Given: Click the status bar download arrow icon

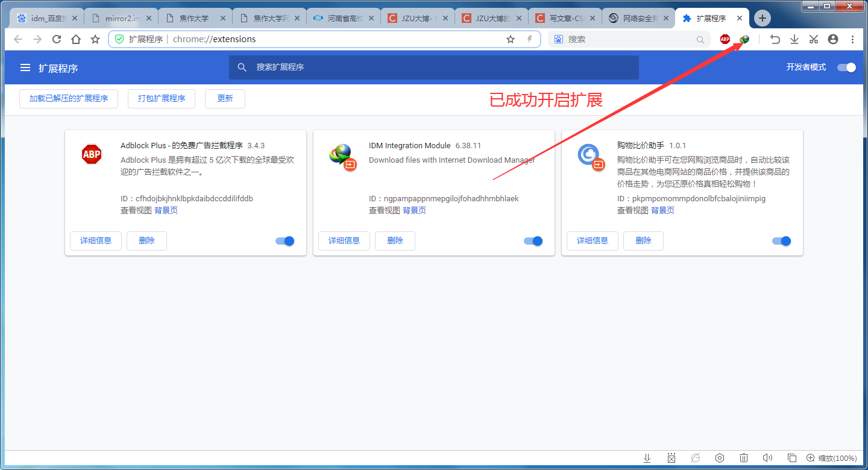Looking at the screenshot, I should (647, 458).
